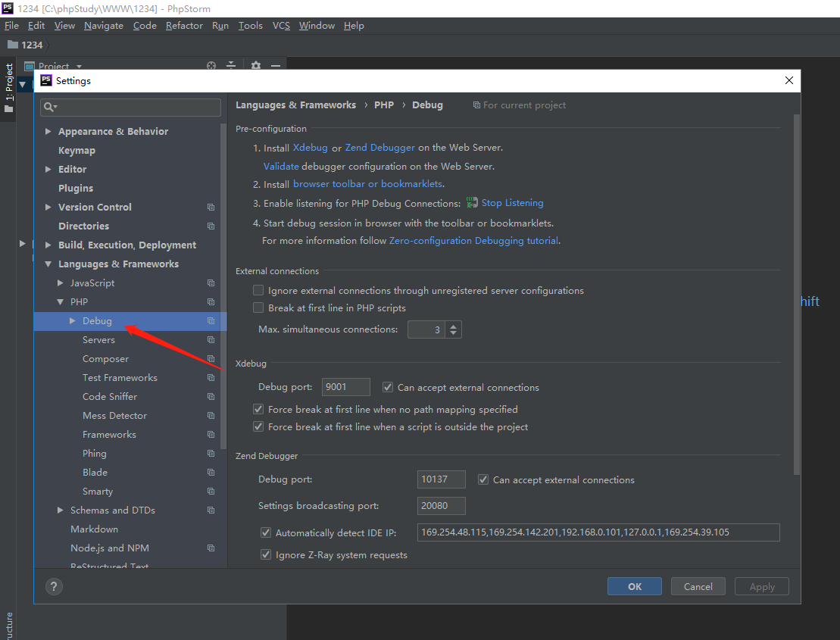
Task: Open the File menu
Action: 11,25
